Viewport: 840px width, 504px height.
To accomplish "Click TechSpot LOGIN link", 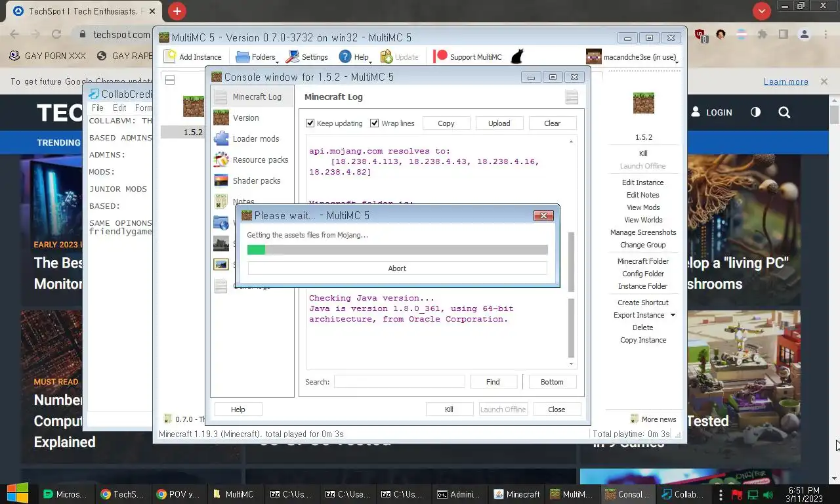I will click(711, 112).
